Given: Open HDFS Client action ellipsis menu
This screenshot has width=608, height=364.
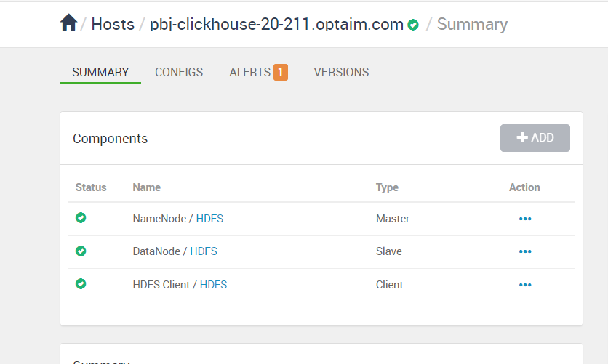Looking at the screenshot, I should tap(525, 285).
